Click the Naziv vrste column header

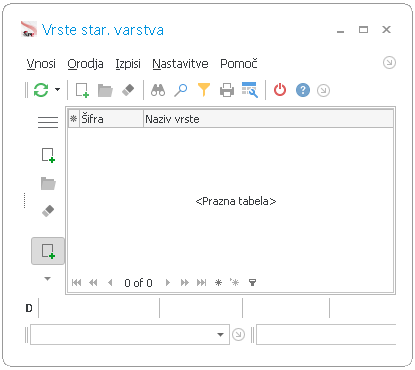tap(268, 119)
